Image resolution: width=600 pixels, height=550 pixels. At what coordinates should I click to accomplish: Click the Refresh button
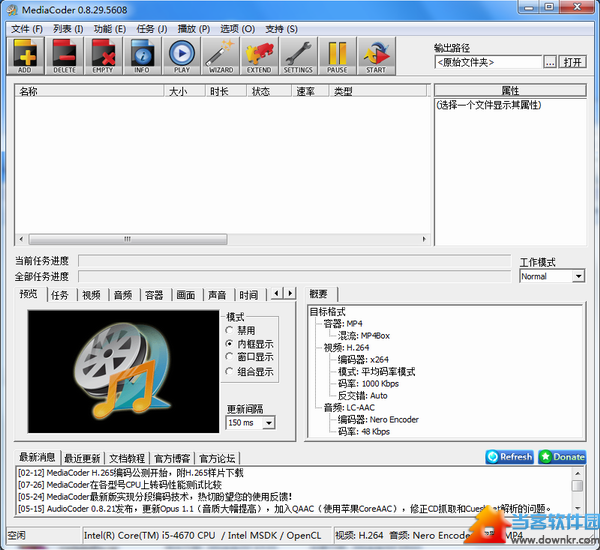pyautogui.click(x=509, y=457)
